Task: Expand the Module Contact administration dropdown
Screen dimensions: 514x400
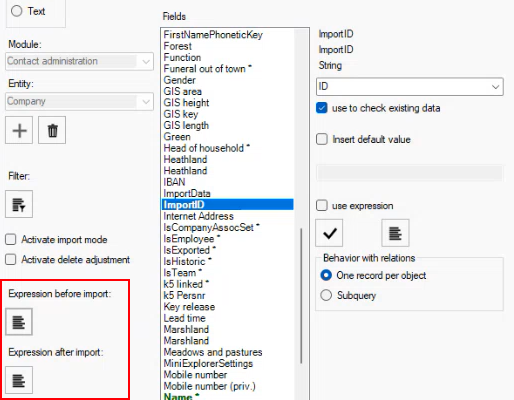Action: coord(79,61)
